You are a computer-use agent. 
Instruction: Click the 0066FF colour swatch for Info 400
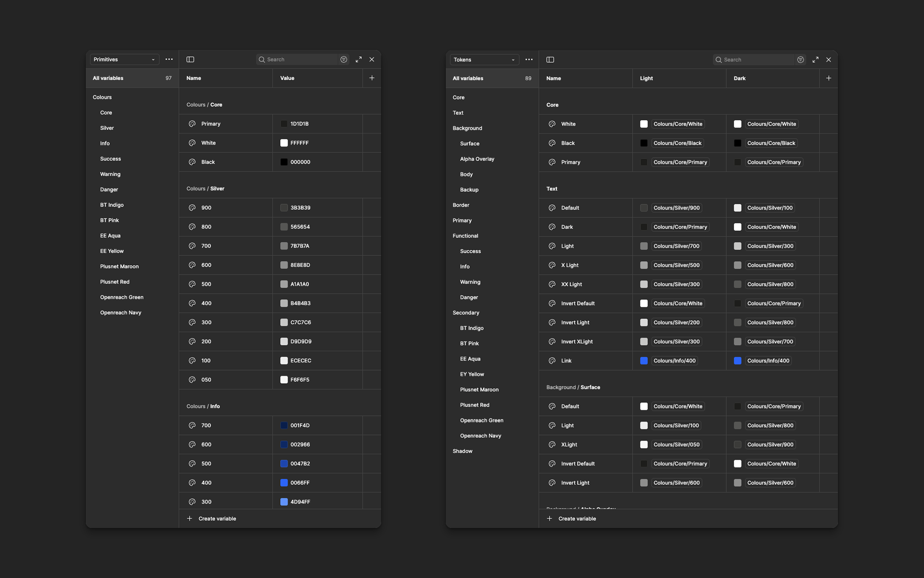coord(284,483)
